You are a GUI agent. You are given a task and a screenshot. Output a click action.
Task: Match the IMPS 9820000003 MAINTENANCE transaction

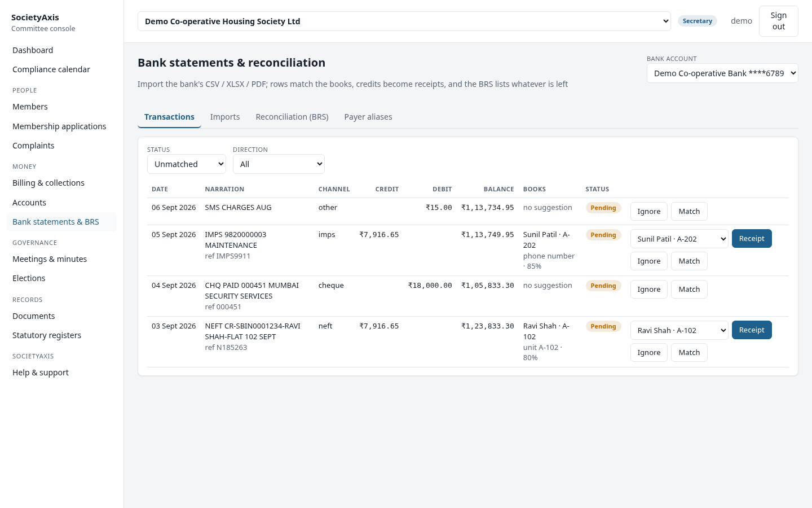689,261
